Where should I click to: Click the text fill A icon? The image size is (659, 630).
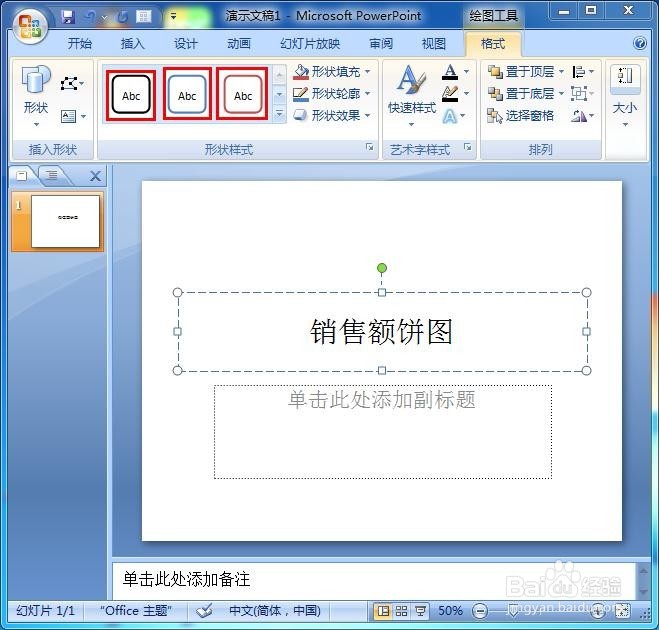(450, 72)
